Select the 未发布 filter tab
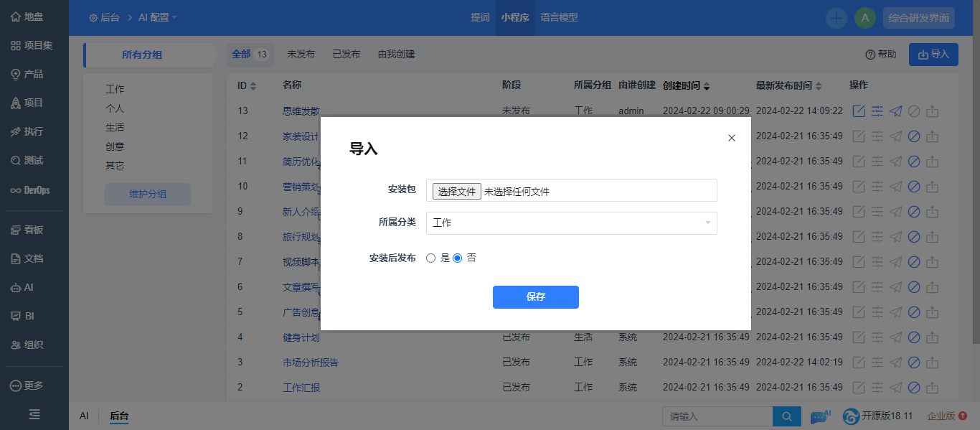Screen dimensions: 980x430 (x=301, y=55)
